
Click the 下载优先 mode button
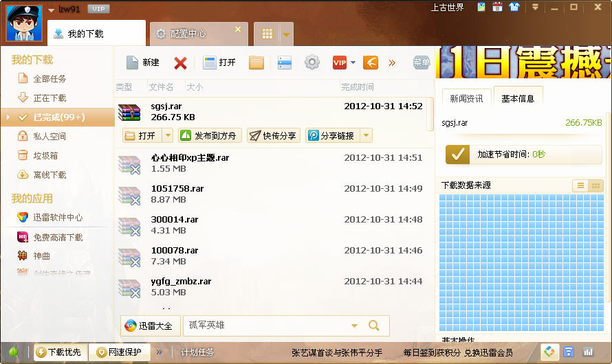coord(59,352)
